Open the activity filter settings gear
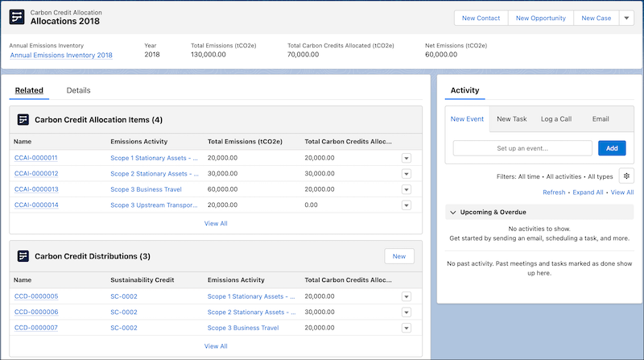Screen dimensions: 644x360 (626, 176)
